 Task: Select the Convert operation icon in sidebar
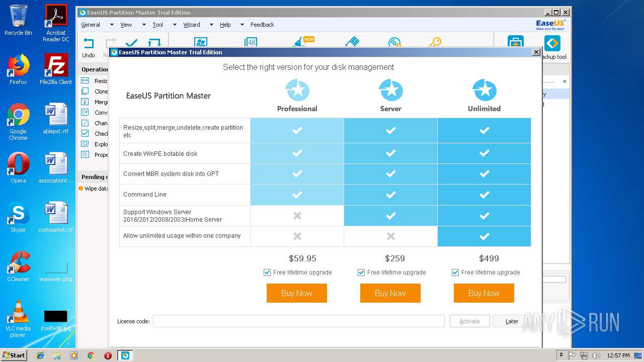(85, 113)
